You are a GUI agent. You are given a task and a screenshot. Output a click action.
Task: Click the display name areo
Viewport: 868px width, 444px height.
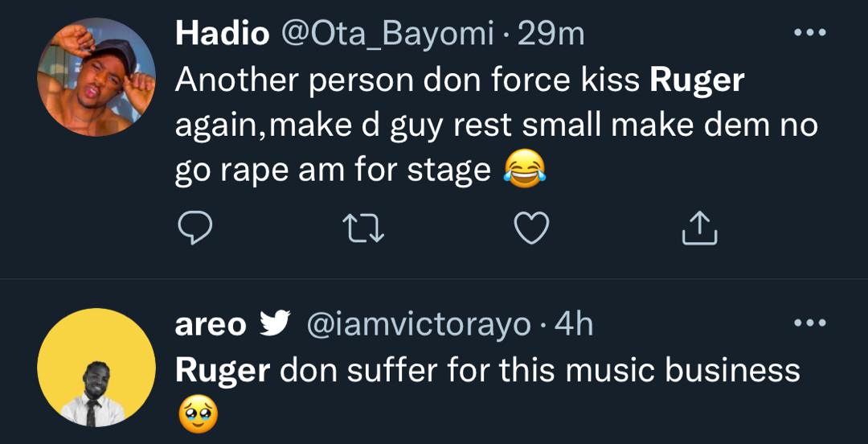[211, 324]
